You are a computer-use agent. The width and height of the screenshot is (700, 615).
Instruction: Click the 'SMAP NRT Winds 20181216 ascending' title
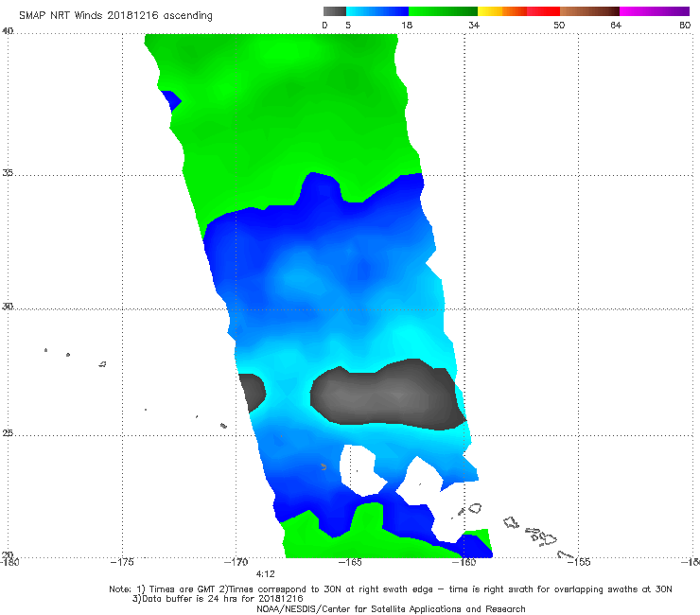click(x=115, y=15)
